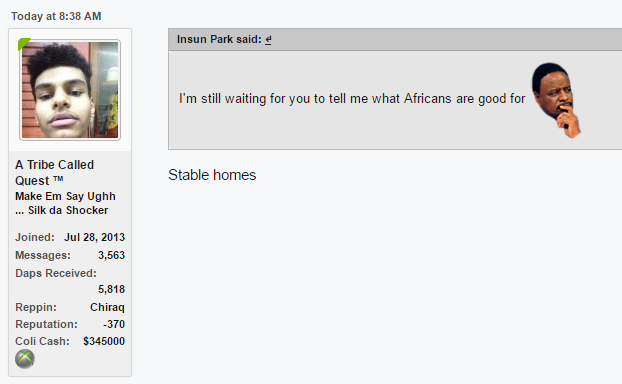Screen dimensions: 622x384
Task: Click Insun Park said quote header
Action: pos(219,39)
